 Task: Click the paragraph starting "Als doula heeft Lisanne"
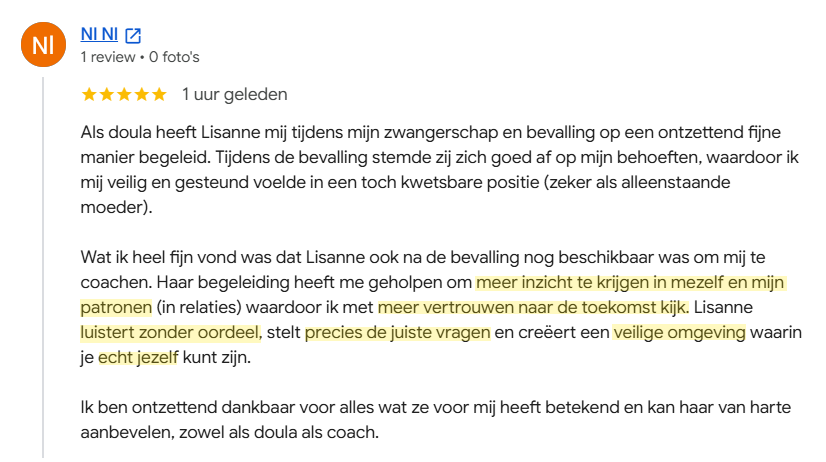(440, 170)
